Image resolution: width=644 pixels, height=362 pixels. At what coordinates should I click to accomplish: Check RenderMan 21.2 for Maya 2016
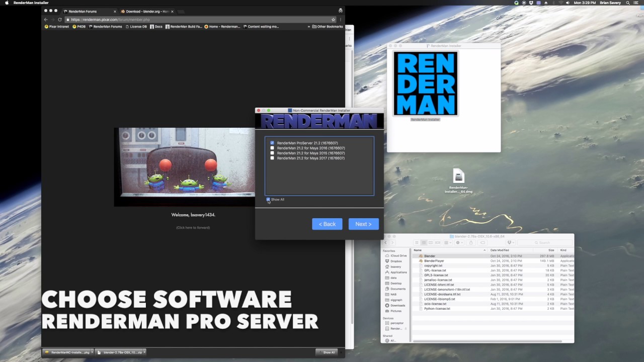272,148
